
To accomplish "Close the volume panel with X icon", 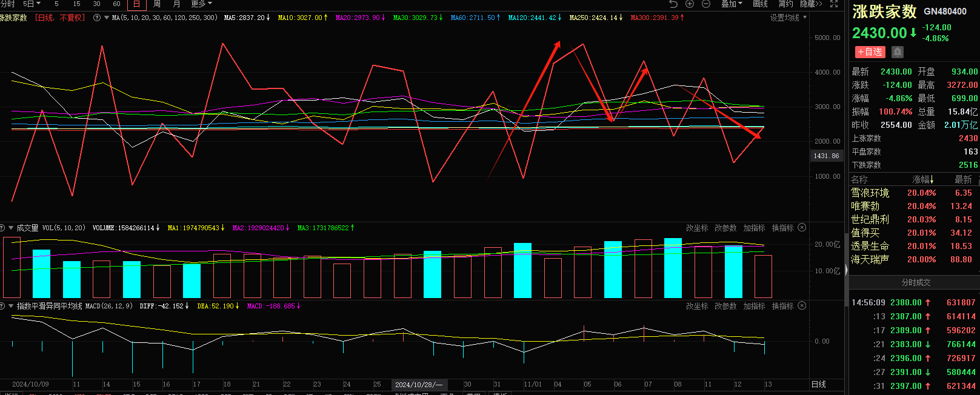I will coord(802,228).
